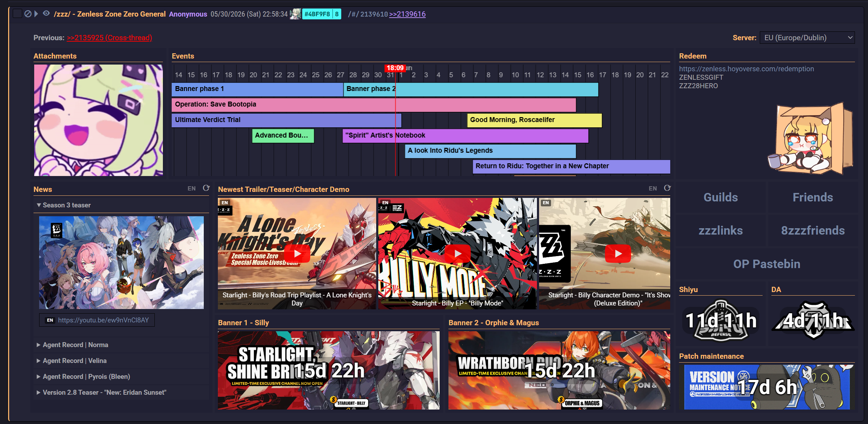
Task: Click the ZZZ logo on Season 3 teaser
Action: click(x=57, y=230)
